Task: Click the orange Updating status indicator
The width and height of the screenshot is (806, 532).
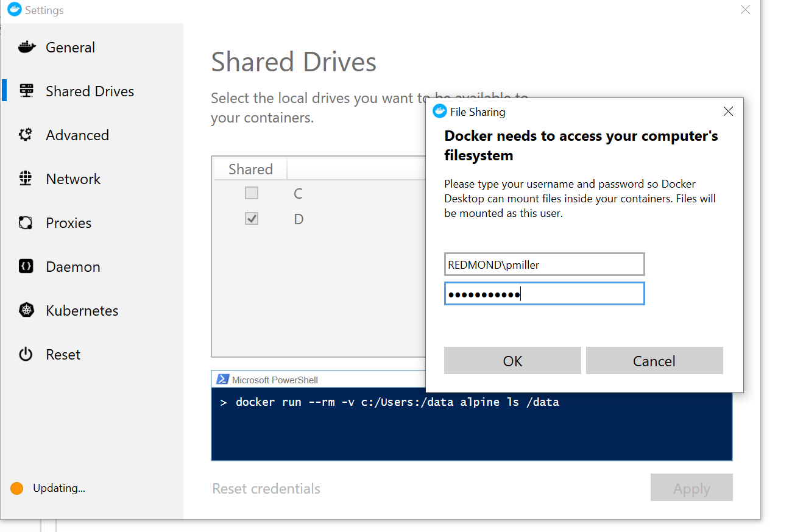Action: click(16, 488)
